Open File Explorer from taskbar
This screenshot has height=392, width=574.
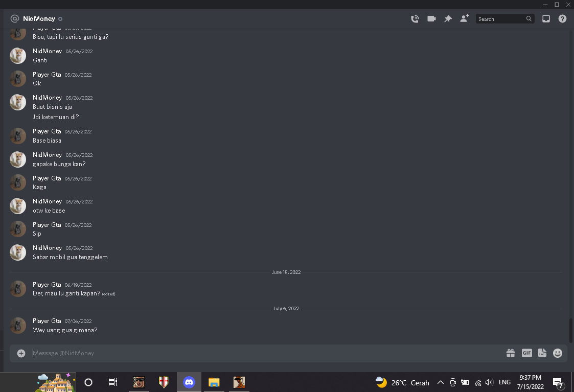pyautogui.click(x=214, y=382)
